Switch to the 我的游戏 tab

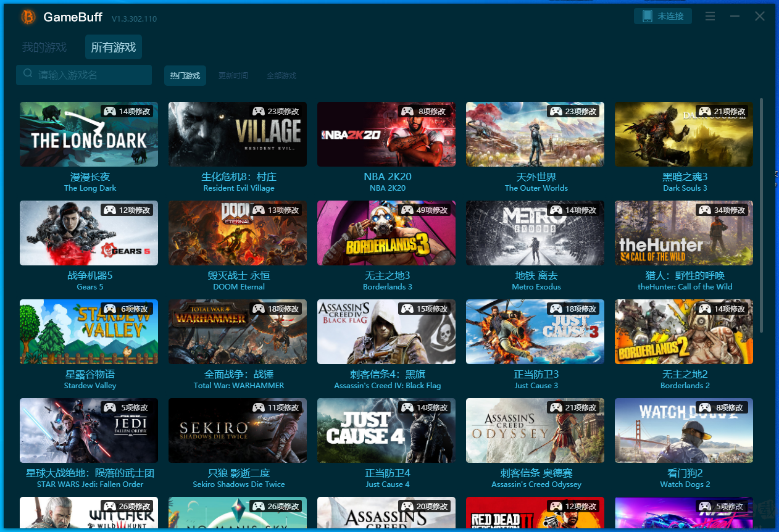(44, 47)
